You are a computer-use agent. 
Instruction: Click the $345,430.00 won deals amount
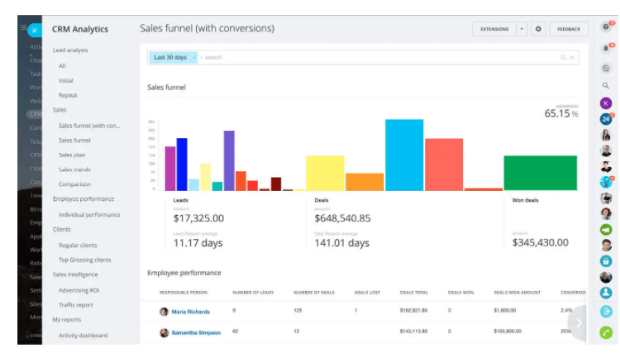[x=540, y=242]
